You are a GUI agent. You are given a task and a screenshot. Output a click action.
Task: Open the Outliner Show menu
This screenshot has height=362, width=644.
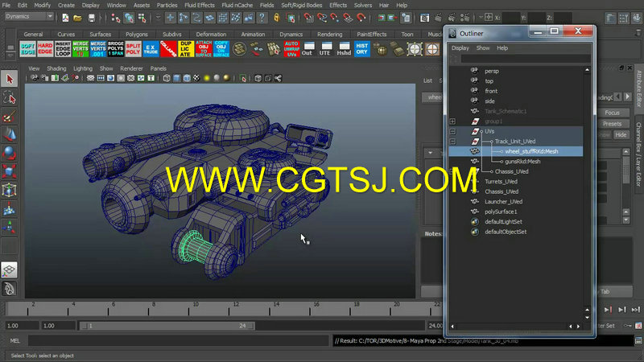pos(482,48)
